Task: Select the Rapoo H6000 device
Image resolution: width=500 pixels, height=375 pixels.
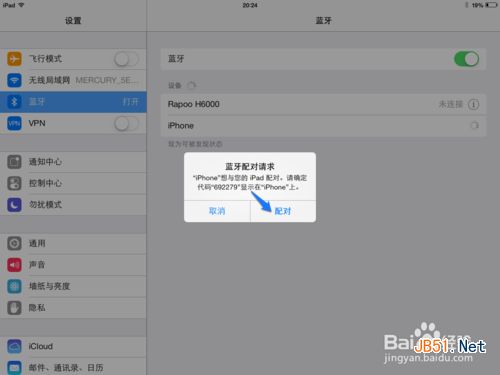Action: click(x=323, y=104)
